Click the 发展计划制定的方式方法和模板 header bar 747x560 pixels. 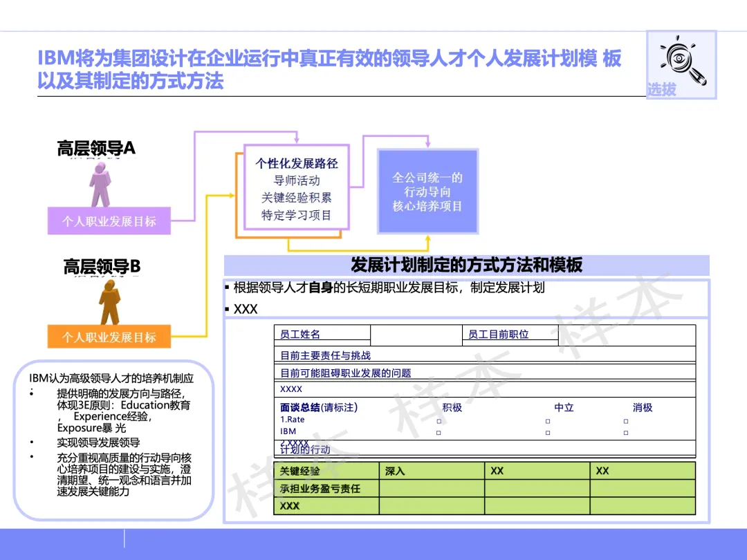[466, 265]
